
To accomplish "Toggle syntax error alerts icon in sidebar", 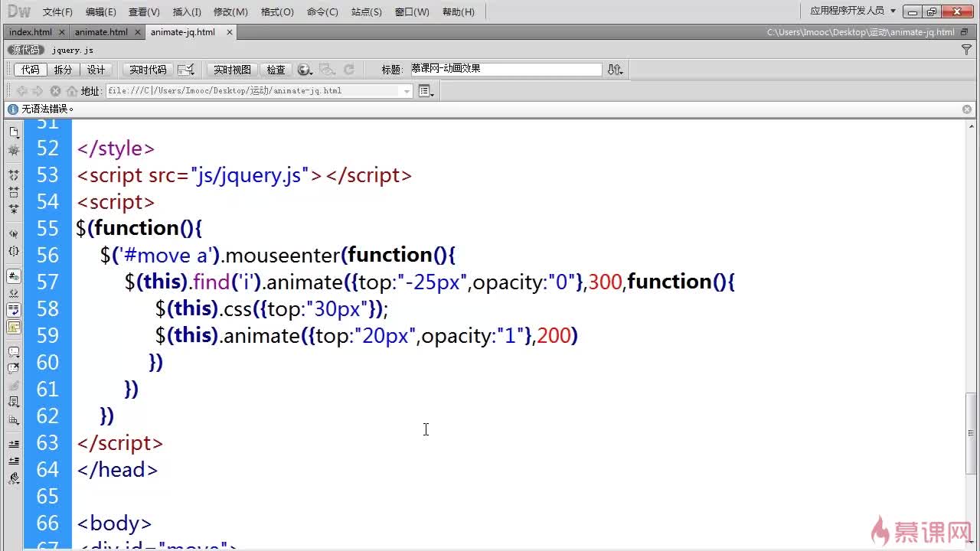I will click(x=14, y=327).
